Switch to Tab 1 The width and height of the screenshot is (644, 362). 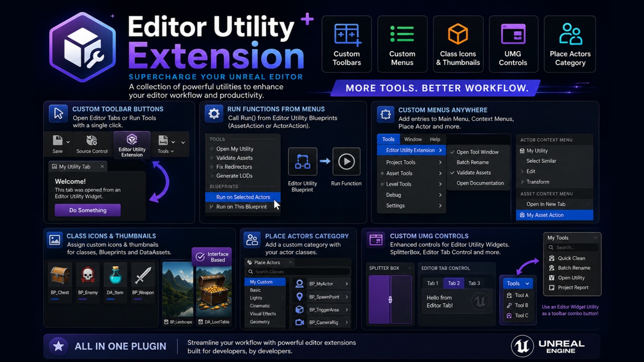(x=433, y=283)
